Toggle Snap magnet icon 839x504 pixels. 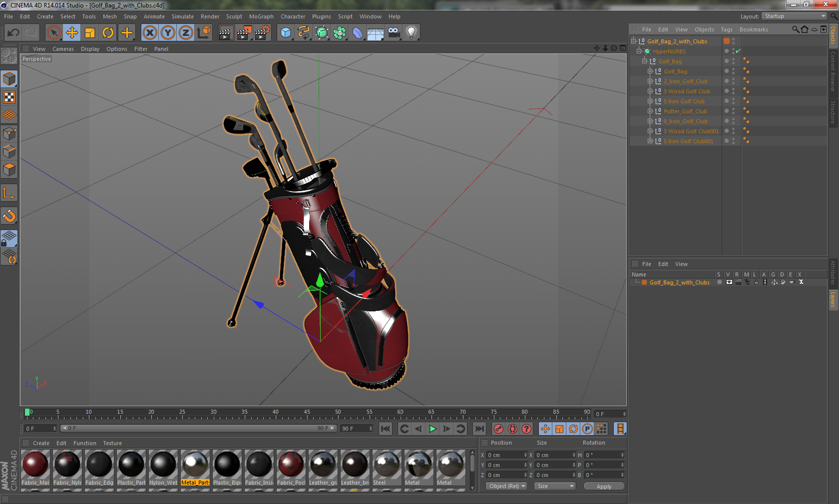pos(9,216)
